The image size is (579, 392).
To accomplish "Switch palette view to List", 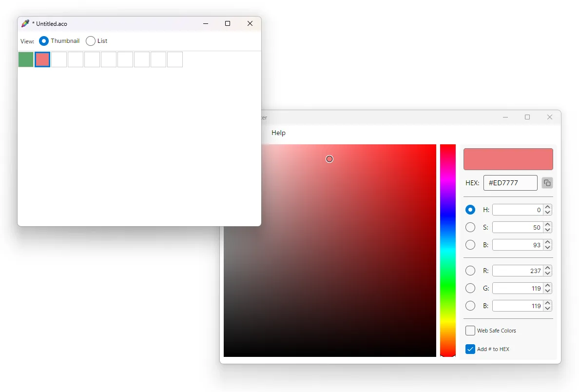I will 90,41.
